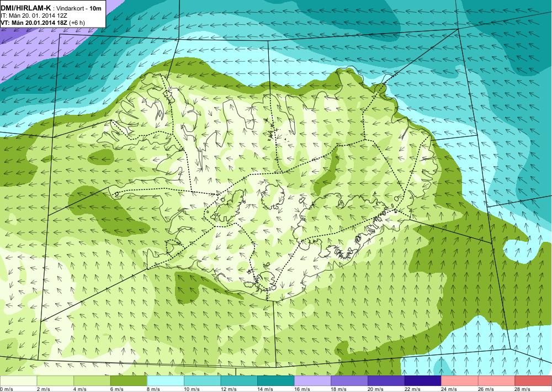Pick the lavender 16–18 m/s legend swatch
The width and height of the screenshot is (552, 392).
coord(312,381)
